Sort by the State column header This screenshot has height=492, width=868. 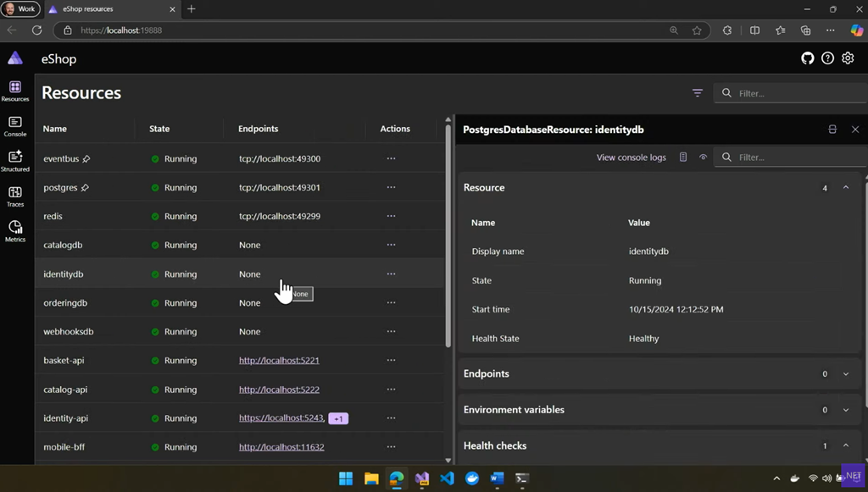pos(159,129)
